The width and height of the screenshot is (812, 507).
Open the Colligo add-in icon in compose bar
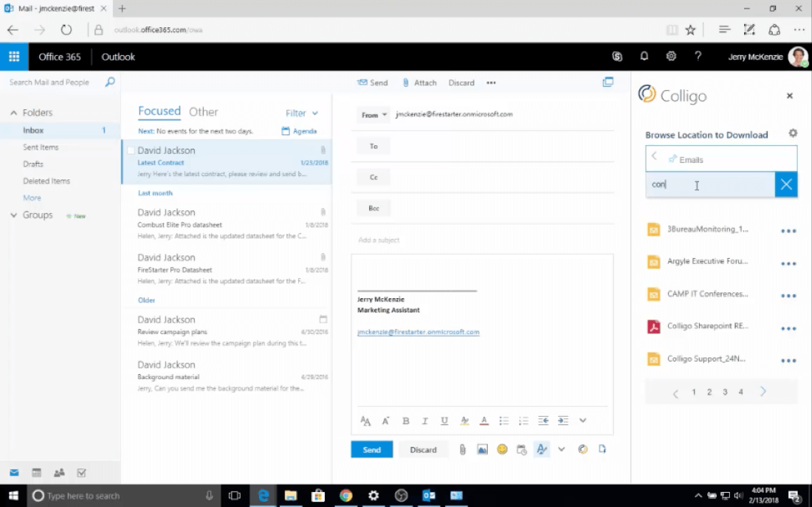(x=582, y=450)
